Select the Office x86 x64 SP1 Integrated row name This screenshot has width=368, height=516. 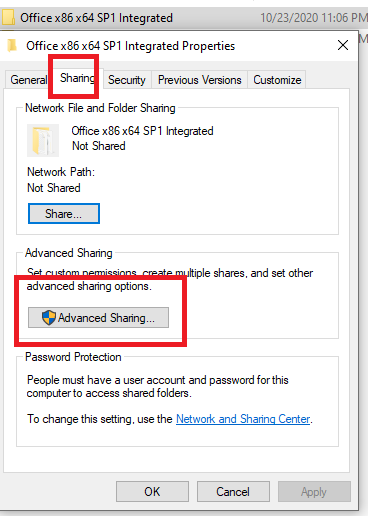(x=96, y=17)
